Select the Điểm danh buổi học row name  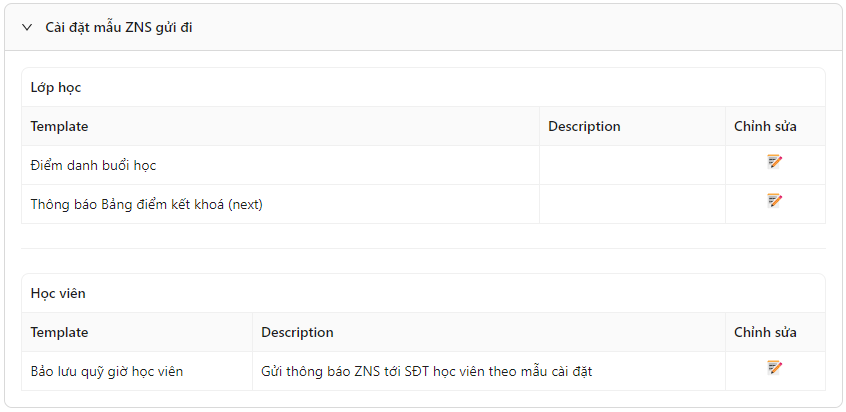click(x=93, y=166)
